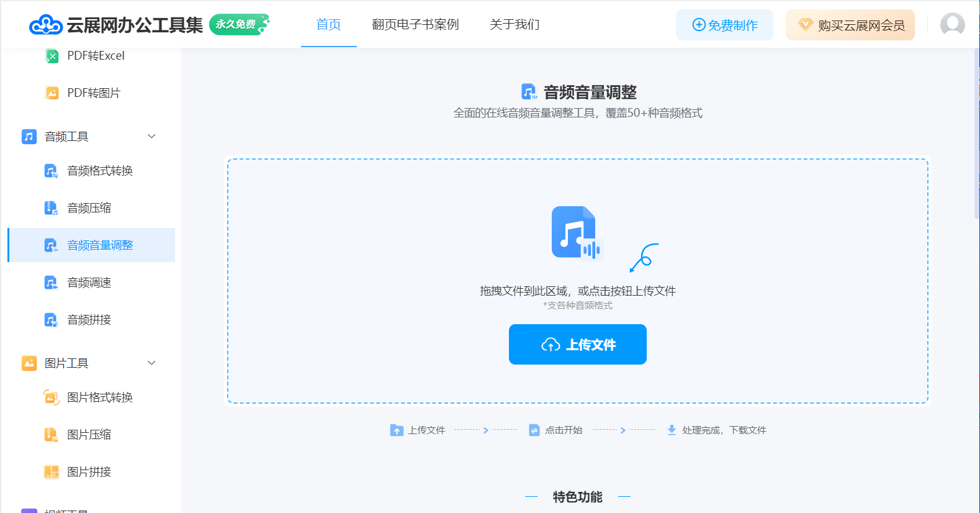Click the 上传文件 step folder icon
The width and height of the screenshot is (980, 513).
pyautogui.click(x=397, y=430)
